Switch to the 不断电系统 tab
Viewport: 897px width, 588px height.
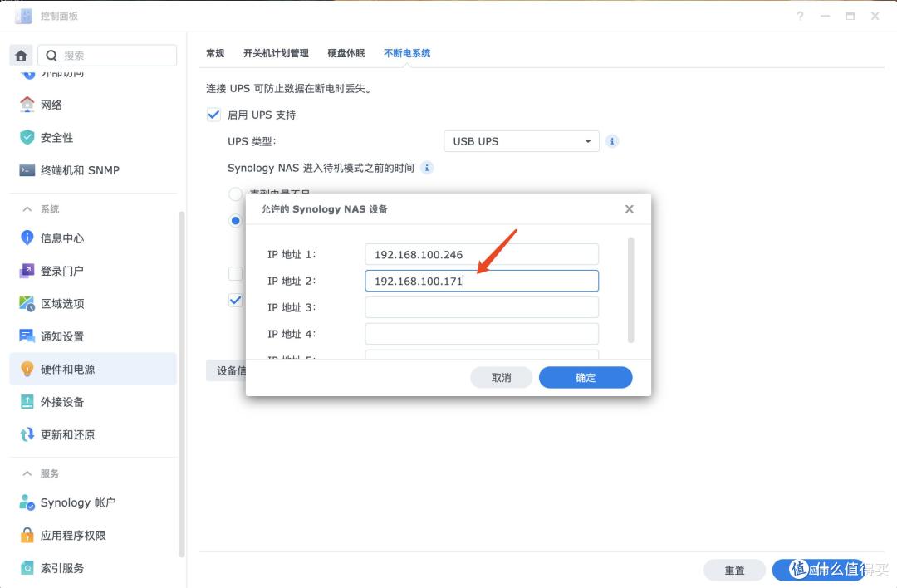pos(407,53)
